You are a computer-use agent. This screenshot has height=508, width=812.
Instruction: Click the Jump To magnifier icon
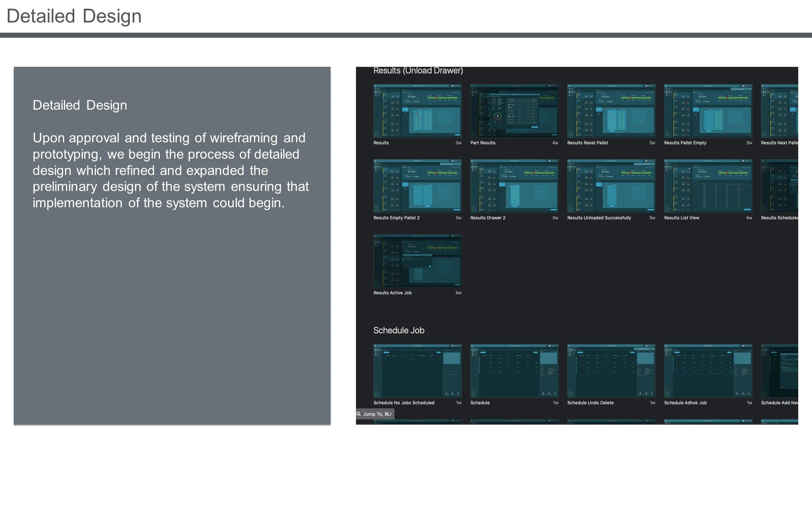[x=359, y=414]
